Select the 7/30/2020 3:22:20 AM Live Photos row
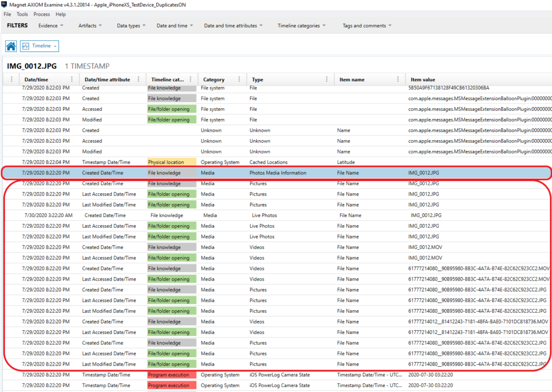 pos(277,215)
